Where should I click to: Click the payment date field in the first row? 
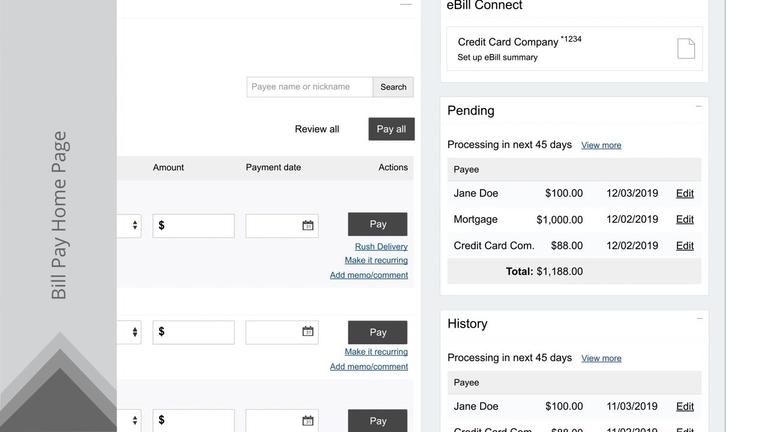282,226
